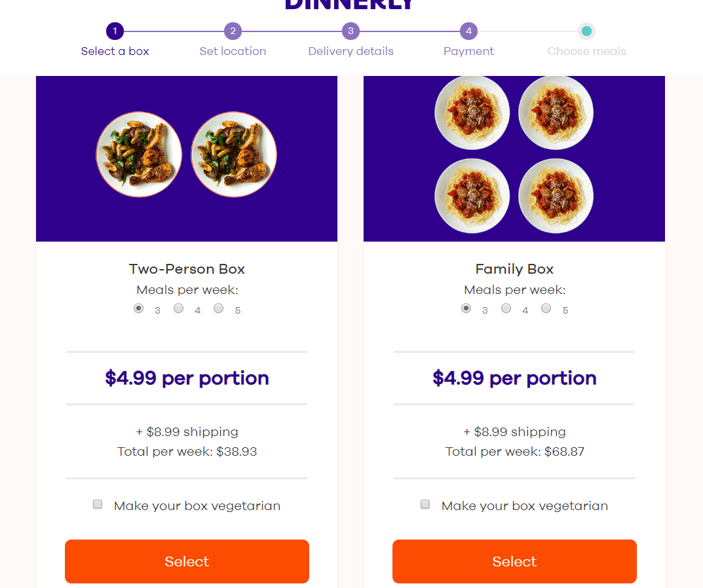This screenshot has width=703, height=588.
Task: Select 4 meals per week for Two-Person Box
Action: point(178,308)
